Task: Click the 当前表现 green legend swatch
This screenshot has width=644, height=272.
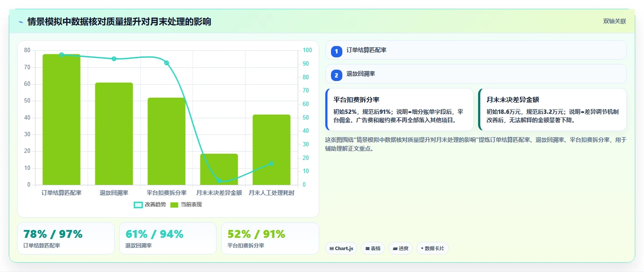Action: point(174,205)
